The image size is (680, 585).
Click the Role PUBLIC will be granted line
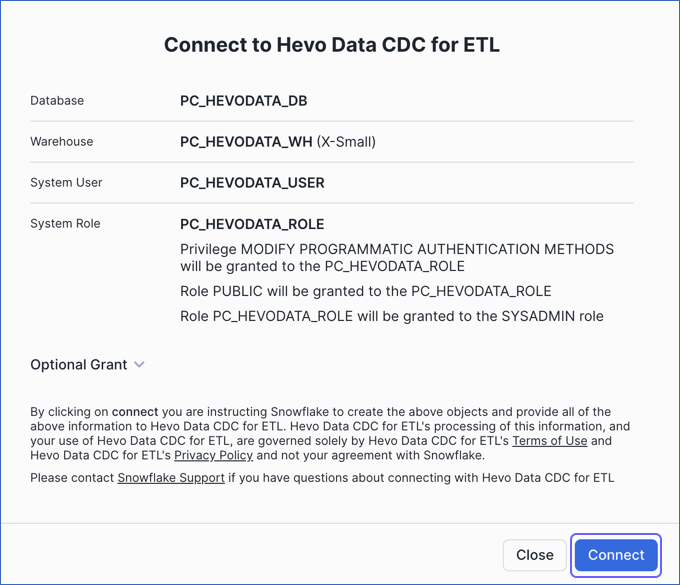tap(366, 291)
